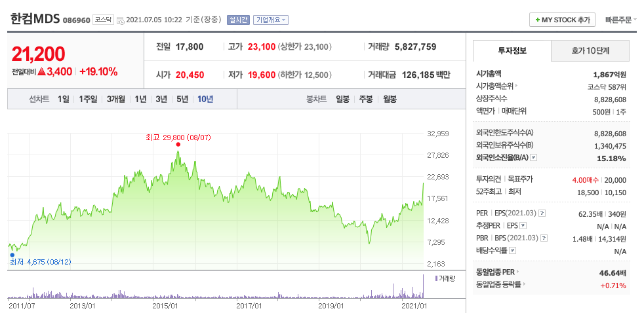The height and width of the screenshot is (313, 644).
Task: Click the 52주최고 label
Action: click(490, 192)
